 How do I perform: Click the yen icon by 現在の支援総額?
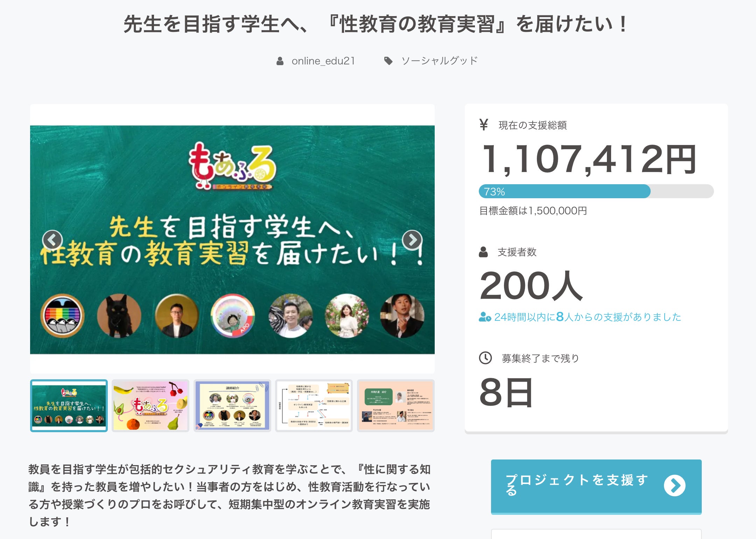point(484,125)
